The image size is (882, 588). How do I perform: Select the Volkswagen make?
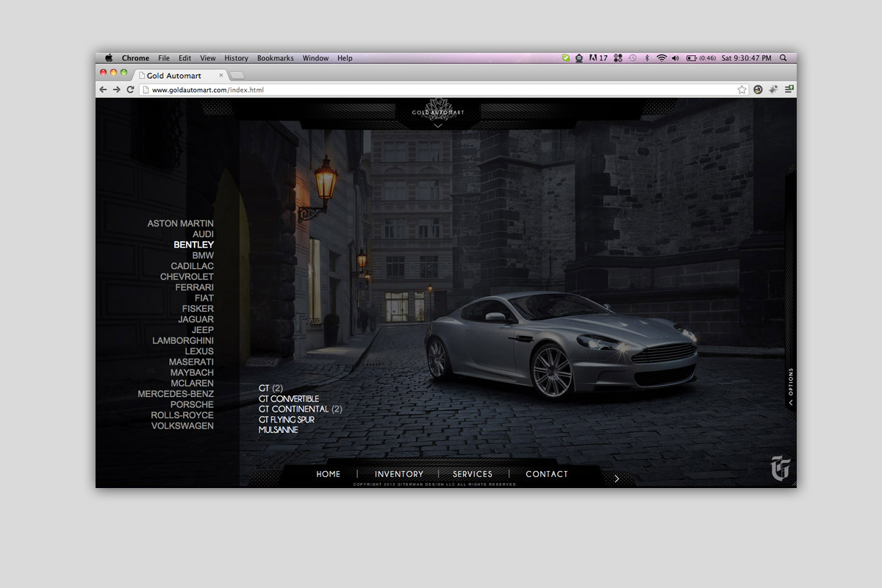[182, 426]
